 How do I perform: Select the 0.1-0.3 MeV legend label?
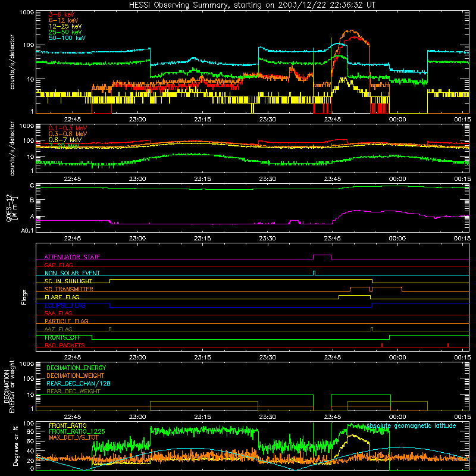(68, 128)
